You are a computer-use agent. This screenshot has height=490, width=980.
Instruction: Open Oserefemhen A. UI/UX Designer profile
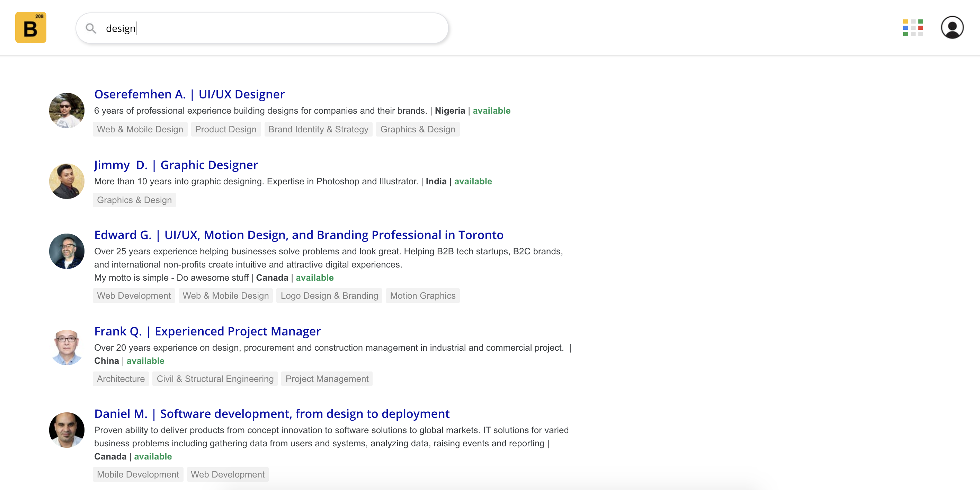click(x=189, y=94)
